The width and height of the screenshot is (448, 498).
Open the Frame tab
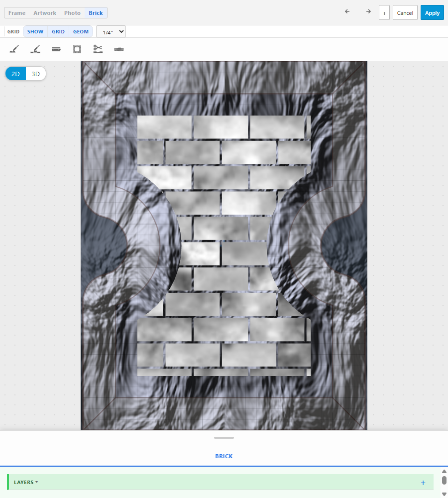click(17, 13)
